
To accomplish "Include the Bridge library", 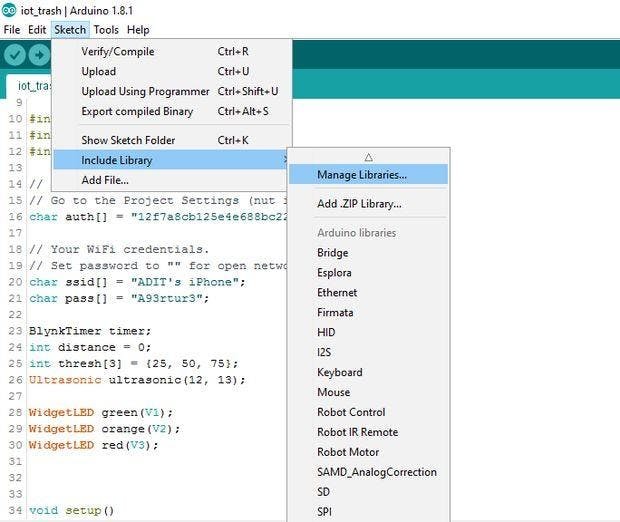I will point(369,253).
